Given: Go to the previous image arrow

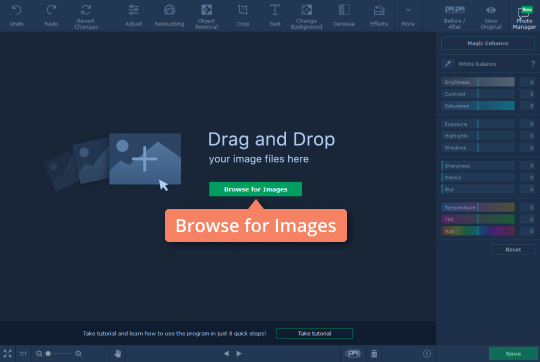Looking at the screenshot, I should (x=226, y=353).
